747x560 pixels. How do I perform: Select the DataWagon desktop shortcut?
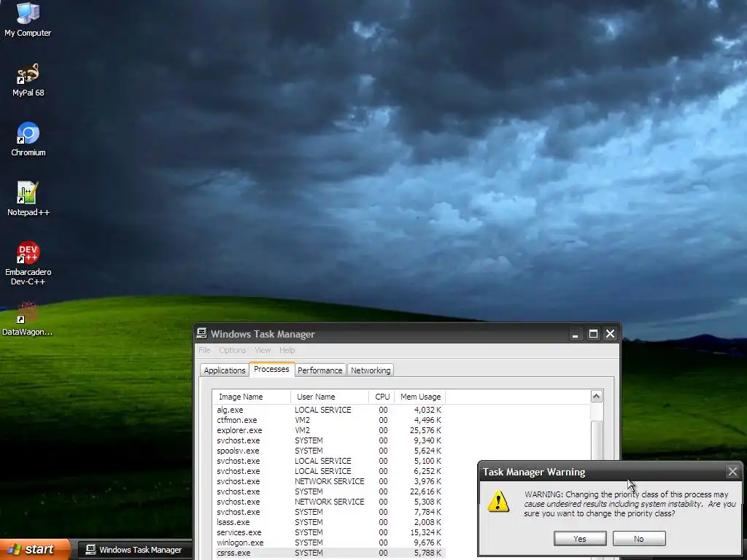pyautogui.click(x=28, y=319)
